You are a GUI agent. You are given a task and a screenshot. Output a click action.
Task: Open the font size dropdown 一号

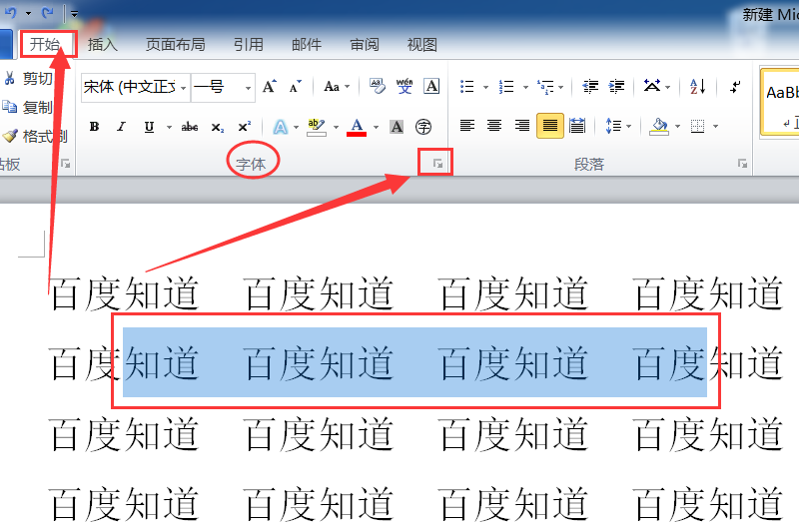[223, 87]
